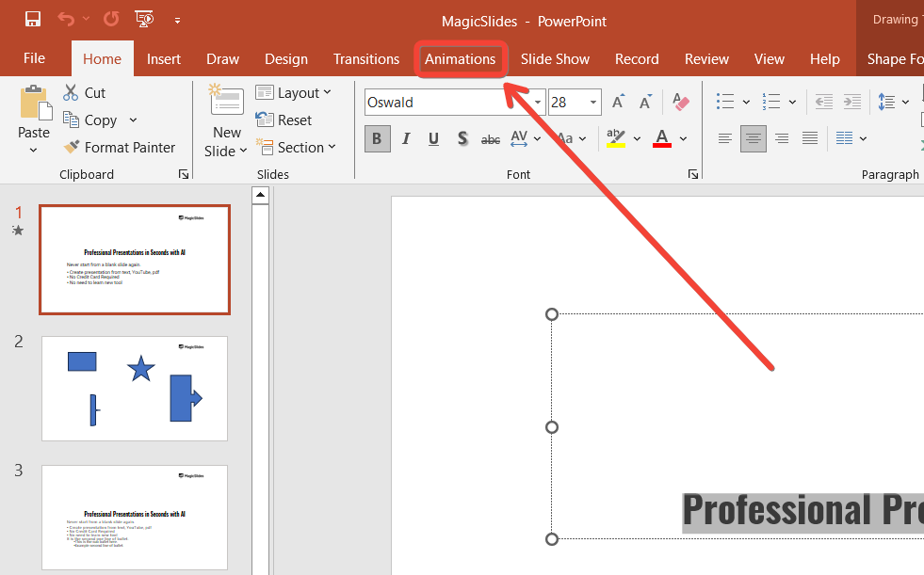Click the Save icon in title bar
The image size is (924, 575).
[33, 20]
